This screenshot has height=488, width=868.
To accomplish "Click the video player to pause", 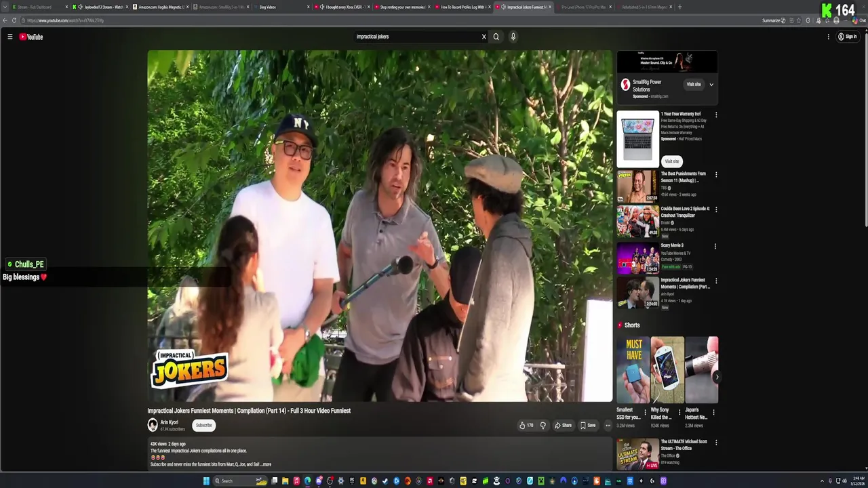I will point(380,226).
